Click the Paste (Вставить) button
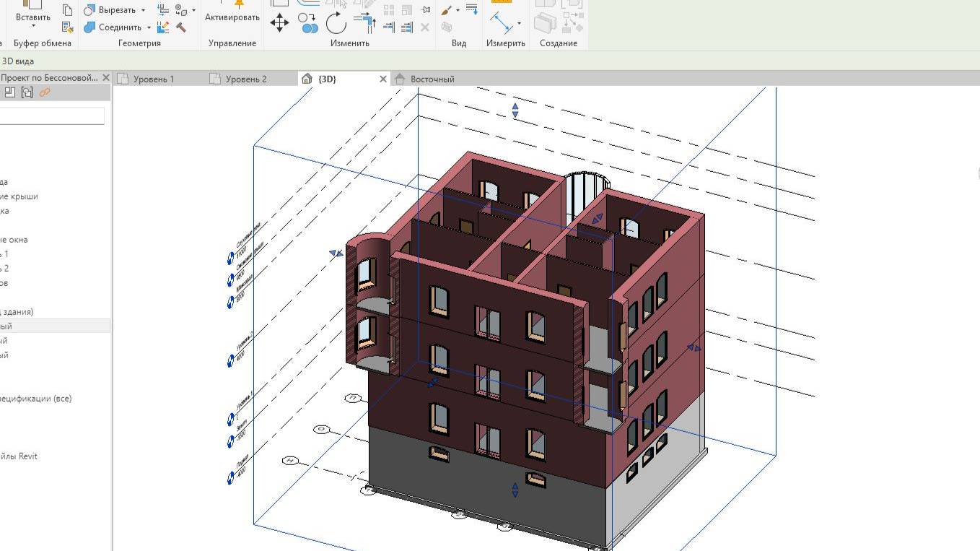Screen dimensions: 980x551 click(x=33, y=17)
